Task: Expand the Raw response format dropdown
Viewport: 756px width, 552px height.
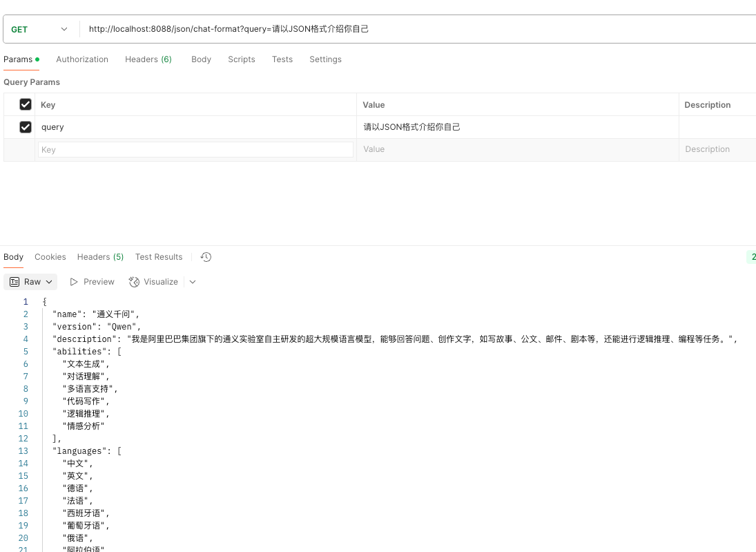Action: click(49, 282)
